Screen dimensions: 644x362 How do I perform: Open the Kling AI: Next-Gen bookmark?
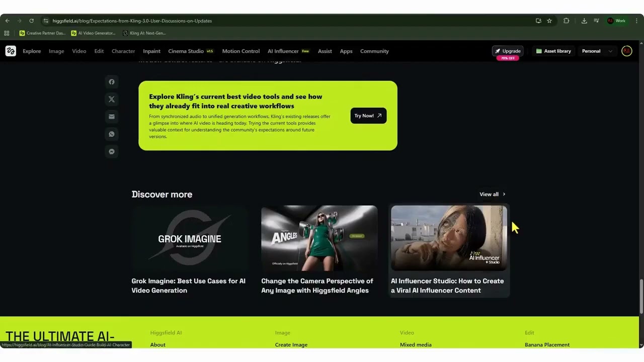[144, 33]
